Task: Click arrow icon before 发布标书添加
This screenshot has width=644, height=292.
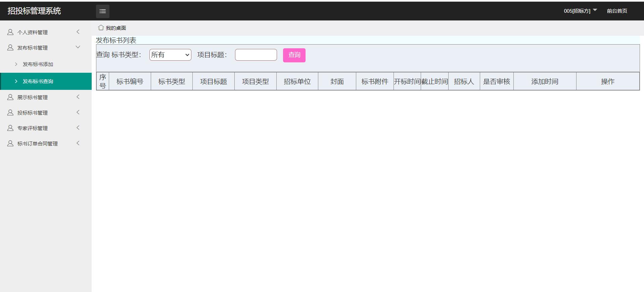Action: coord(16,64)
